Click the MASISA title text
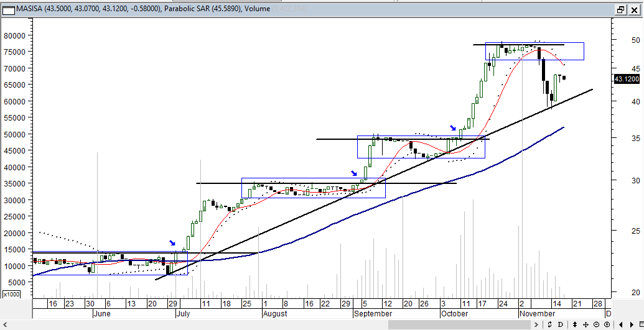Screen dimensions: 644x330 point(29,9)
